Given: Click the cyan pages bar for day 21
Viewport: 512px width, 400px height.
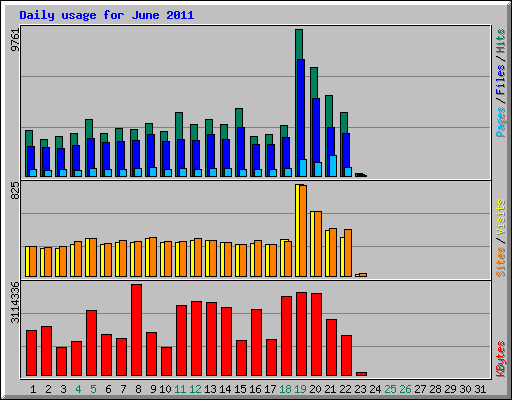Looking at the screenshot, I should pos(333,166).
